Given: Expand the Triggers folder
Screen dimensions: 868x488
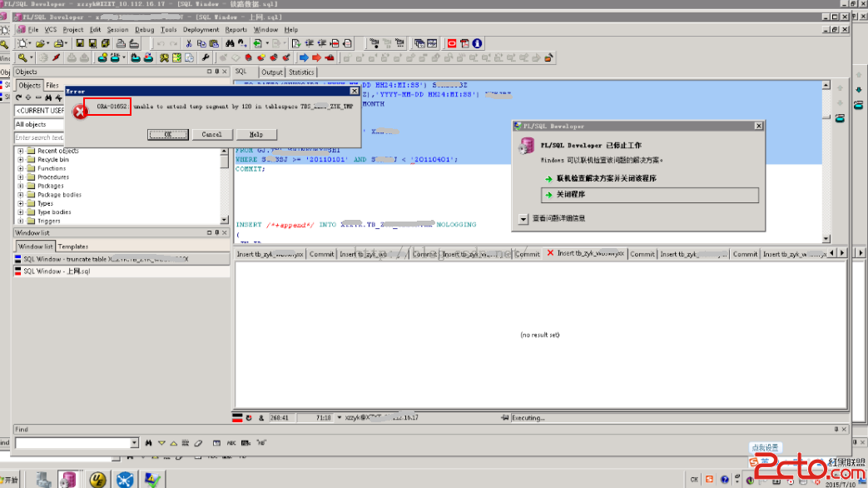Looking at the screenshot, I should click(x=21, y=221).
